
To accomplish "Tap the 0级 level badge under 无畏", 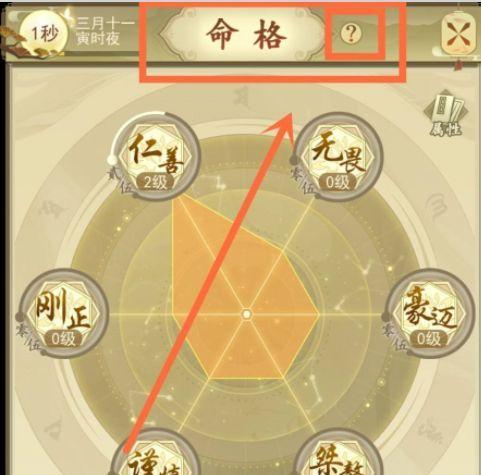I will [338, 183].
